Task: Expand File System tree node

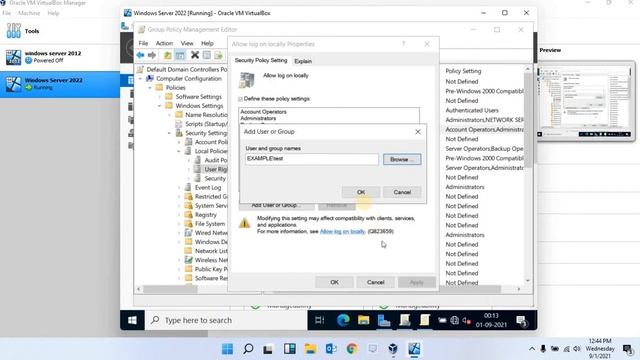Action: 179,224
